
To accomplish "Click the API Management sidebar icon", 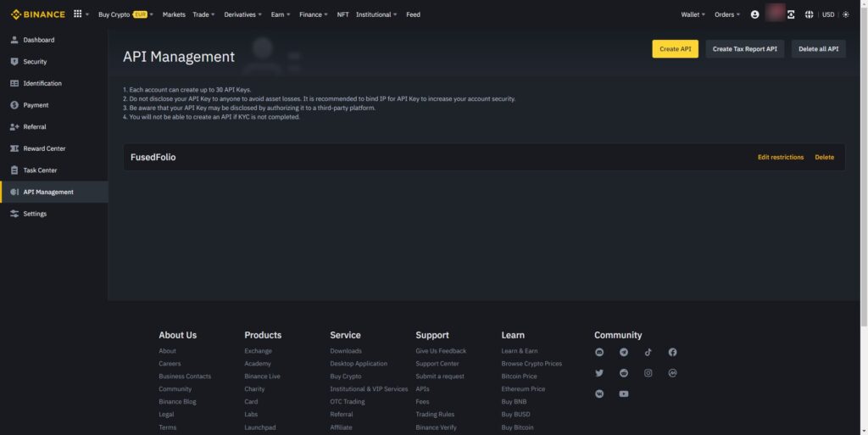I will [x=14, y=192].
